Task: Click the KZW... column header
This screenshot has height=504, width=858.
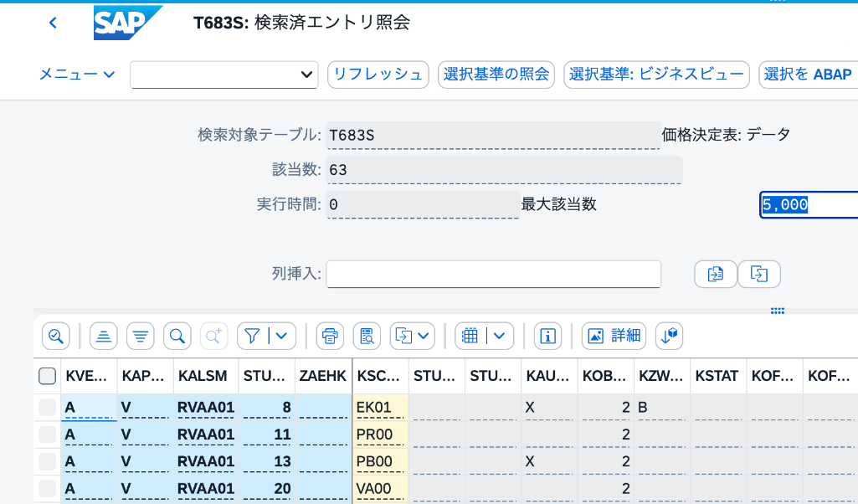Action: (x=662, y=376)
